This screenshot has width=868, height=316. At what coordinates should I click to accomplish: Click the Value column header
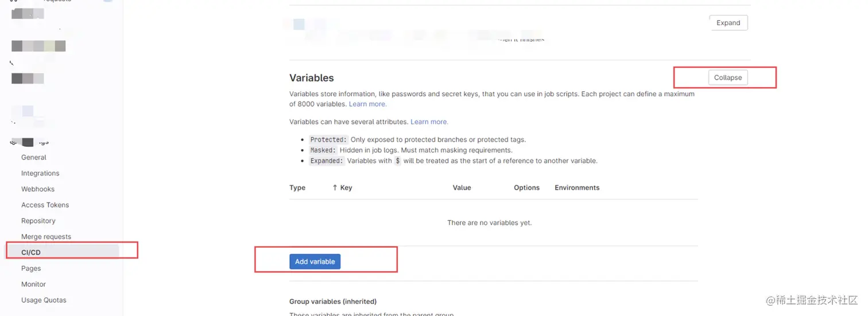(462, 188)
